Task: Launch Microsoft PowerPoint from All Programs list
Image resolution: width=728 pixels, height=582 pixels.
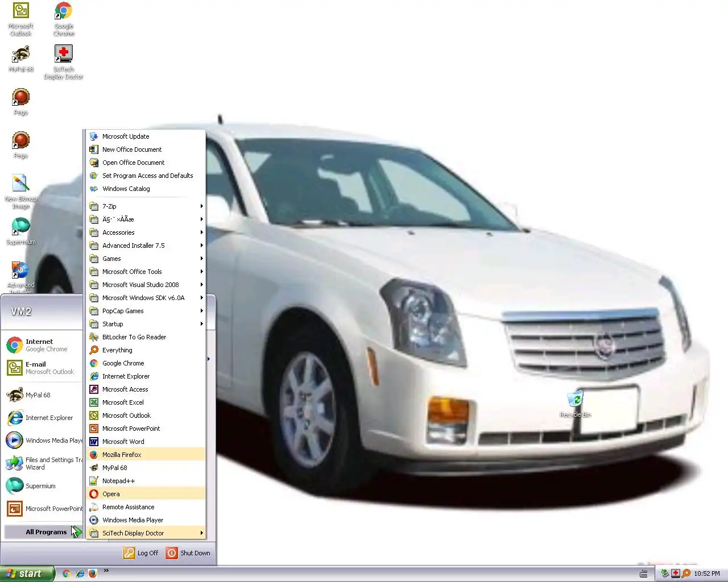Action: click(146, 429)
